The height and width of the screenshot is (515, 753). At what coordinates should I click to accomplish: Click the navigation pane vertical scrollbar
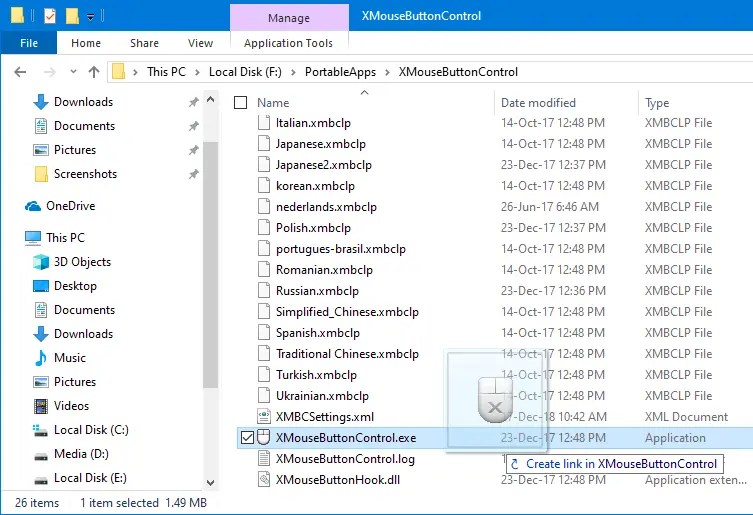click(x=210, y=260)
